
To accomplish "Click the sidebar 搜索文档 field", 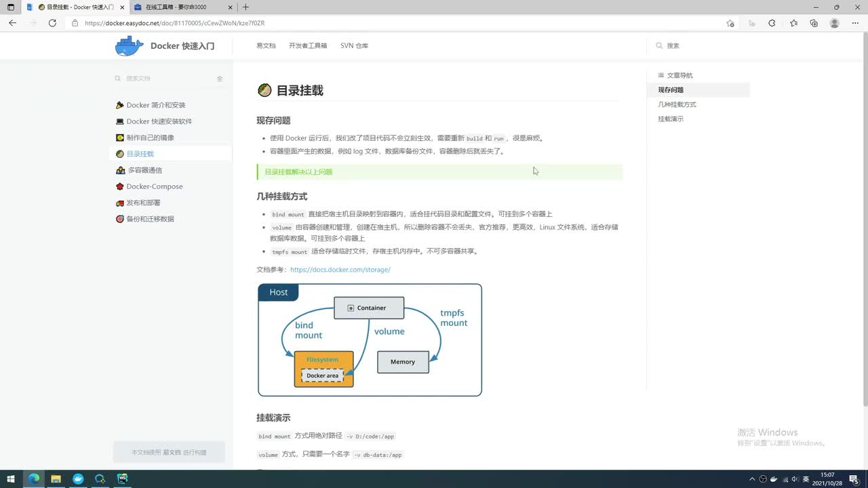I will pos(163,79).
